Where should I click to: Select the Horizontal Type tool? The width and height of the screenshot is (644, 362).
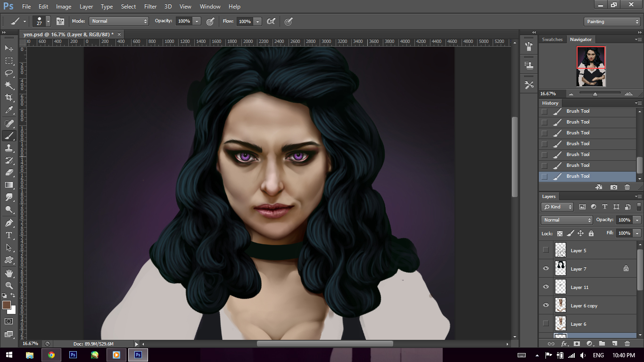tap(9, 235)
